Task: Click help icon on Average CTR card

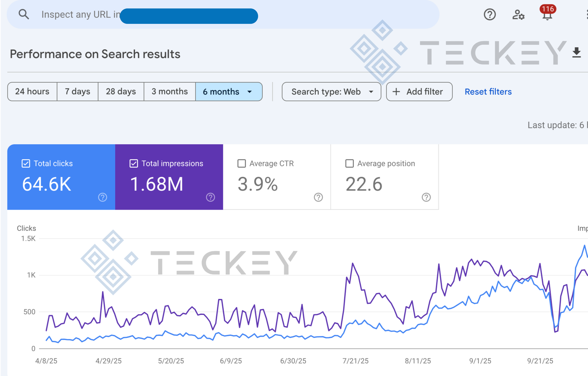Action: pos(318,198)
